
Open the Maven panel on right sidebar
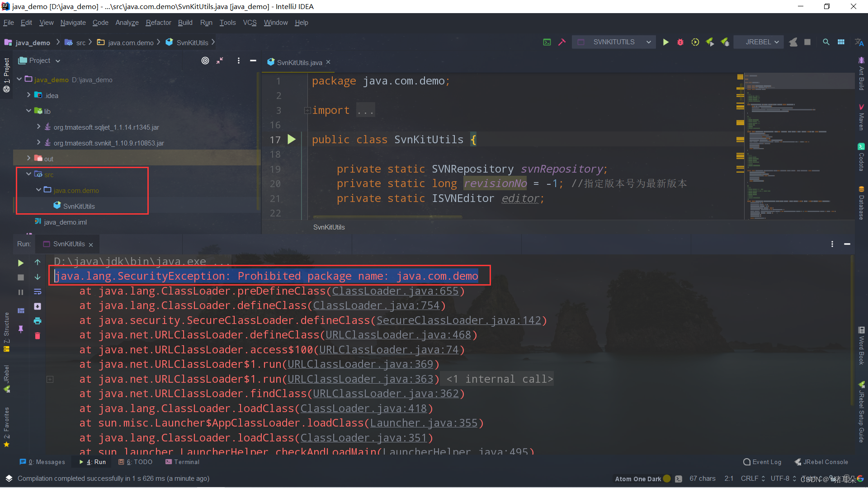(862, 117)
